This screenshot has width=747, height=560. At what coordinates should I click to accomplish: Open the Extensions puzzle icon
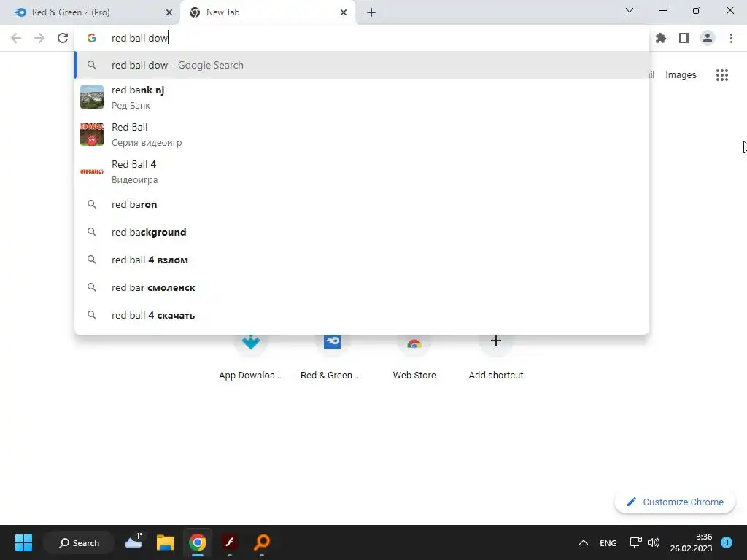click(661, 38)
